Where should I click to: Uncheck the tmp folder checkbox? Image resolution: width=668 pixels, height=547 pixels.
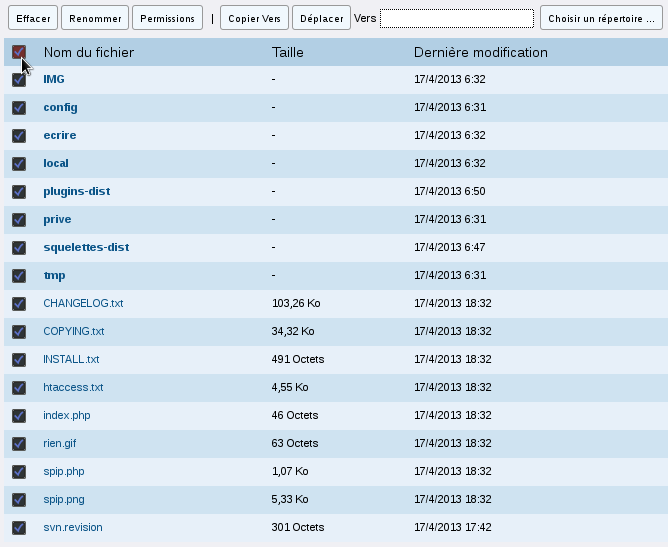[19, 276]
